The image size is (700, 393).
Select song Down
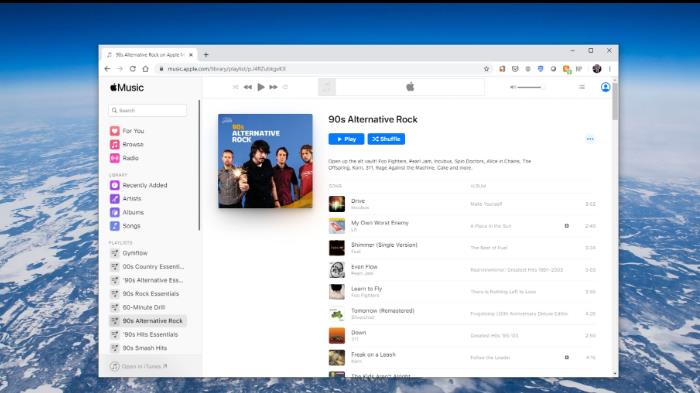(x=358, y=332)
